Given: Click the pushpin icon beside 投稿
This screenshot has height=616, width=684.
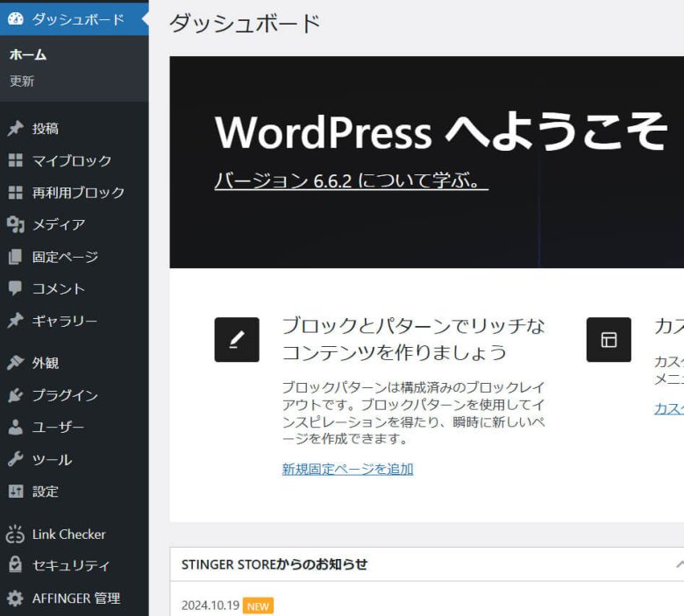Looking at the screenshot, I should pyautogui.click(x=15, y=129).
